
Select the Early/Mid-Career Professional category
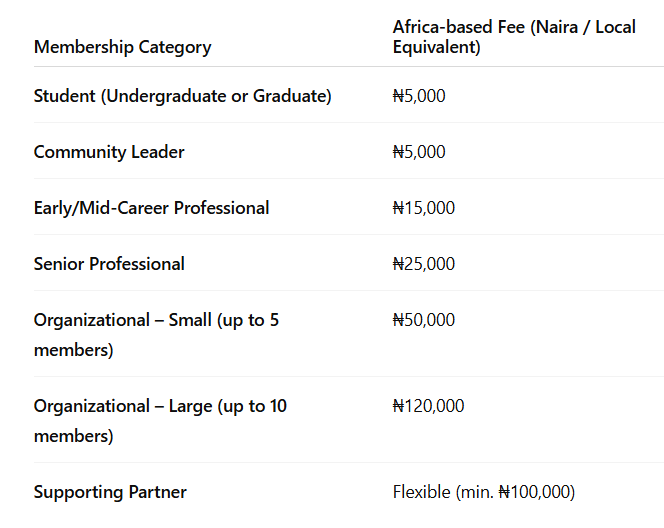[151, 208]
